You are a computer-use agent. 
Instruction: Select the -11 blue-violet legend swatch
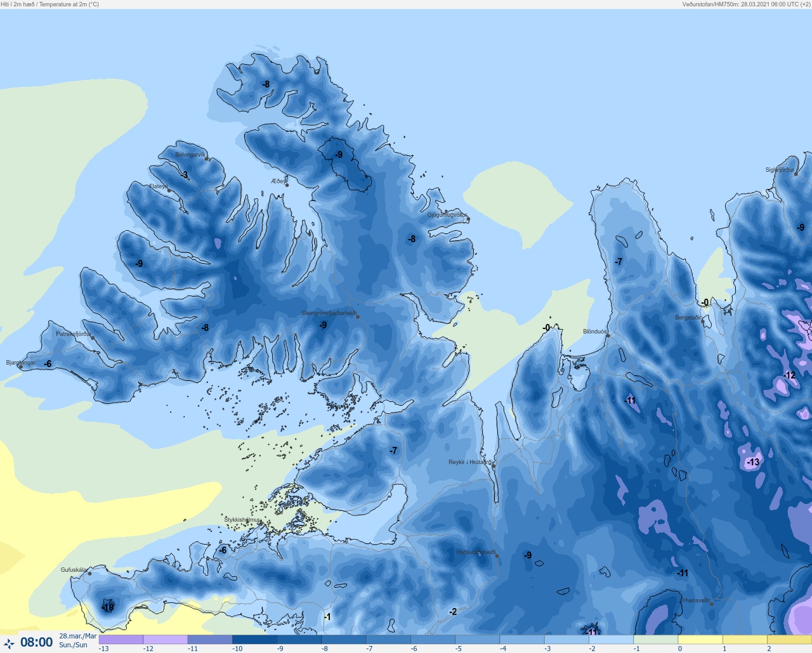[210, 640]
